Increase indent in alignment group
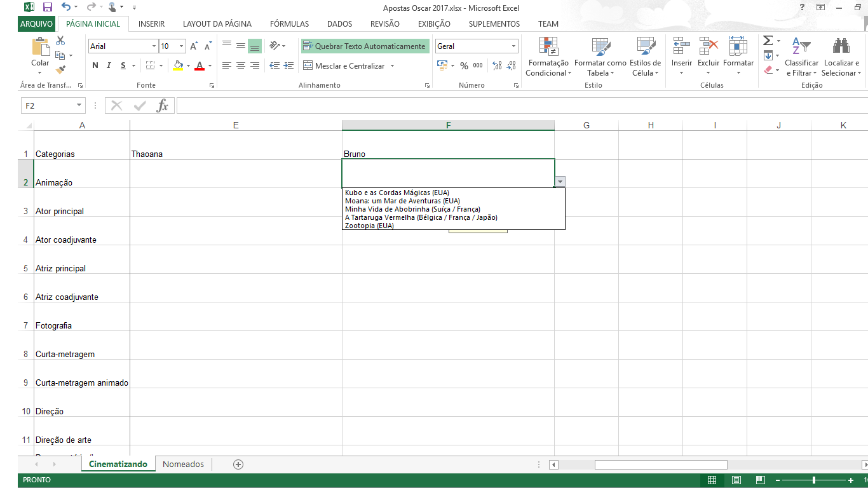The height and width of the screenshot is (488, 868). pos(288,65)
